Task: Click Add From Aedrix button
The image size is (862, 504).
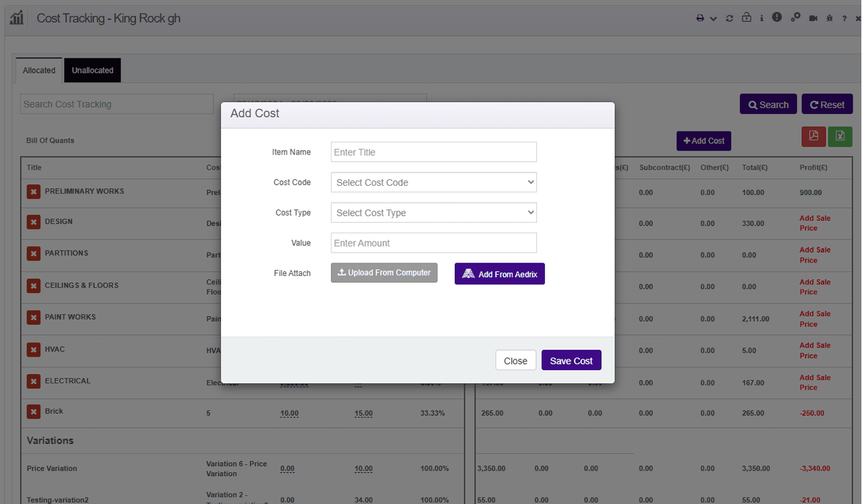Action: click(x=499, y=274)
